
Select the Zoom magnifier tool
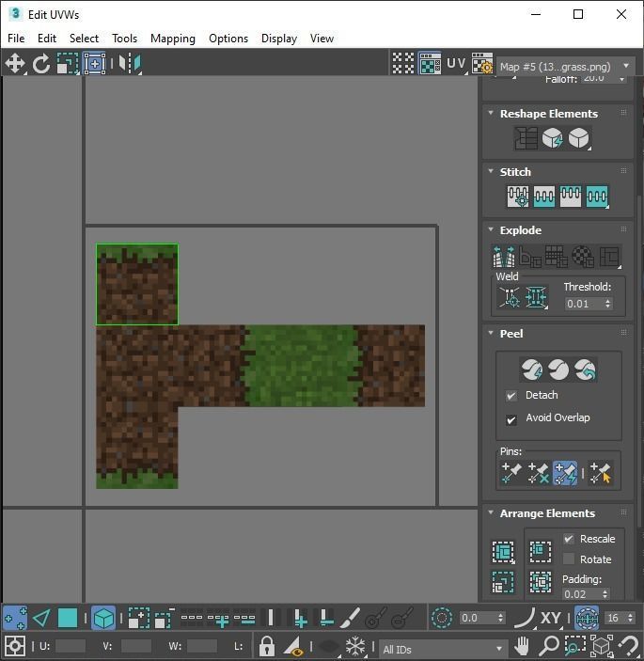(549, 645)
